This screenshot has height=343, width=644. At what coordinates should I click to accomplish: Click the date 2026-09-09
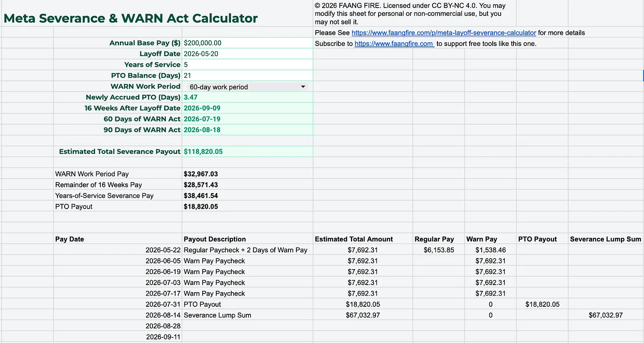247,108
